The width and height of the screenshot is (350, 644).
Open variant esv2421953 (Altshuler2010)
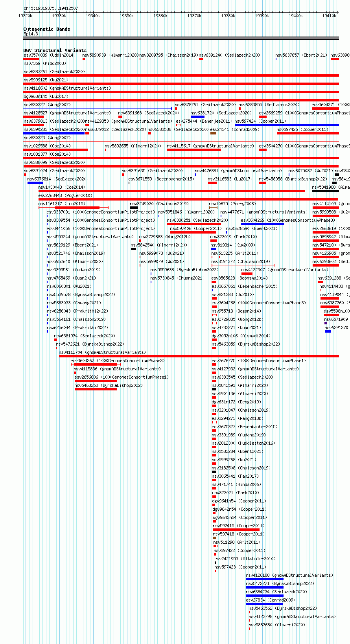(245, 559)
